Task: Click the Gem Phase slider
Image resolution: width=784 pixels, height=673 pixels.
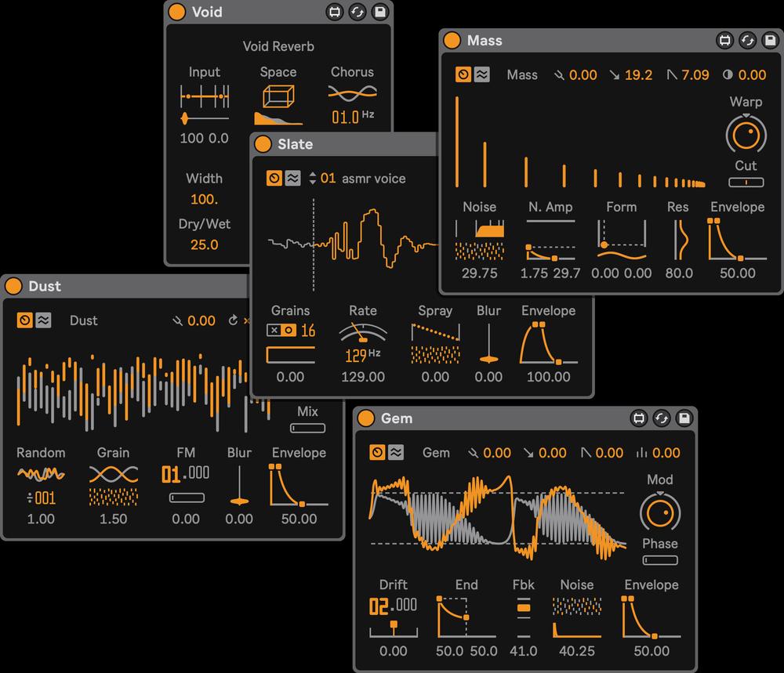Action: click(660, 560)
